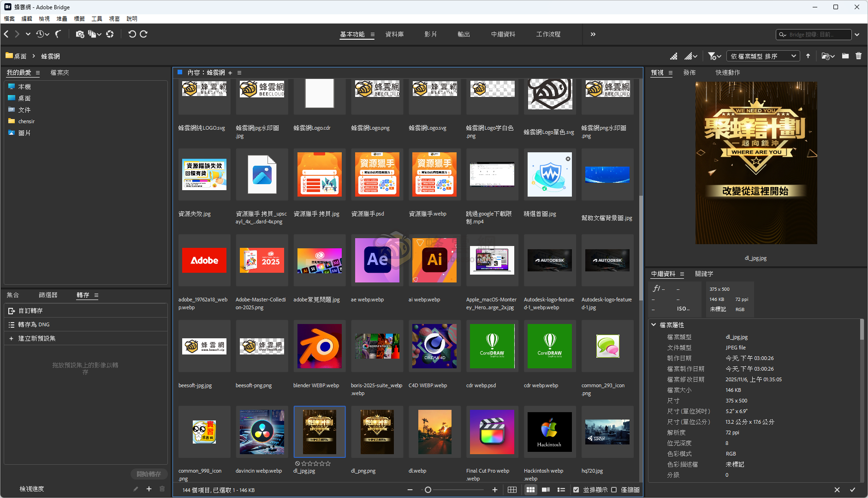Image resolution: width=868 pixels, height=498 pixels.
Task: Toggle ascending sort order arrow
Action: (808, 56)
